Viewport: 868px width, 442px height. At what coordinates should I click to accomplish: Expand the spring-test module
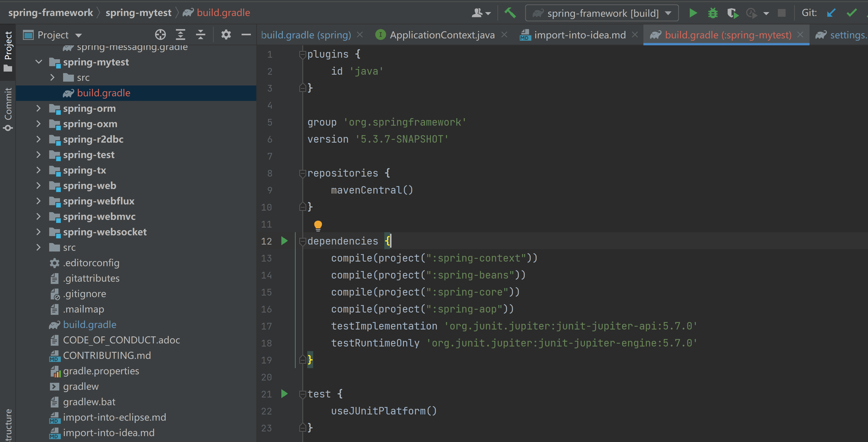(38, 155)
